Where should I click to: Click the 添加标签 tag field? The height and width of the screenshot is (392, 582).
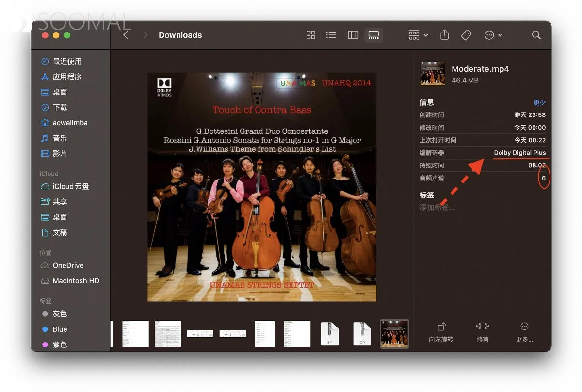(437, 208)
